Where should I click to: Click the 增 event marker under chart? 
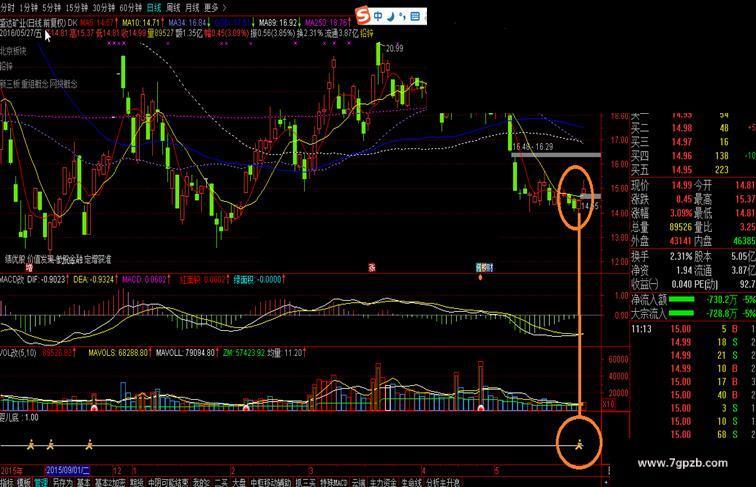pos(29,267)
